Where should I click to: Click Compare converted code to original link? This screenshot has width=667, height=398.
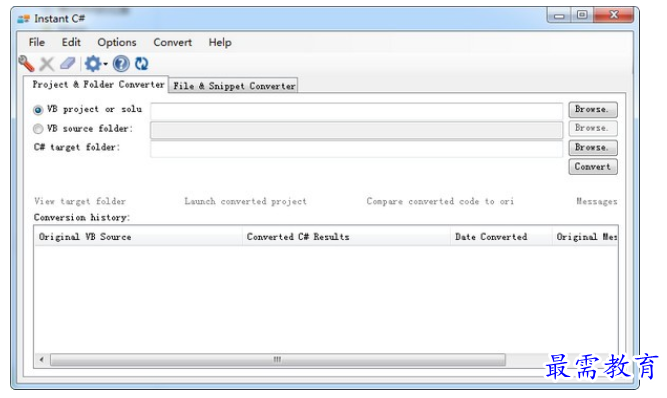(x=440, y=201)
